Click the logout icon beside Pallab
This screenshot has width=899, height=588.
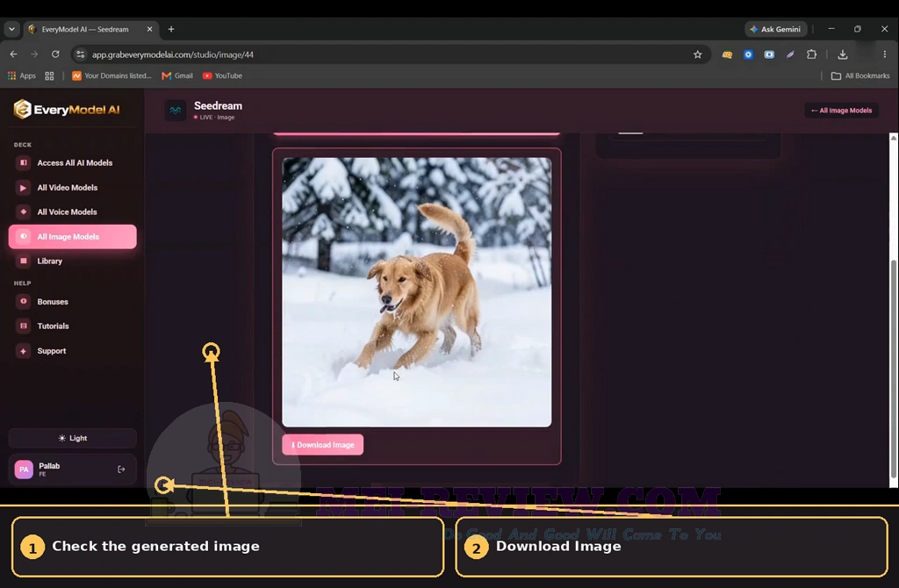(x=121, y=470)
